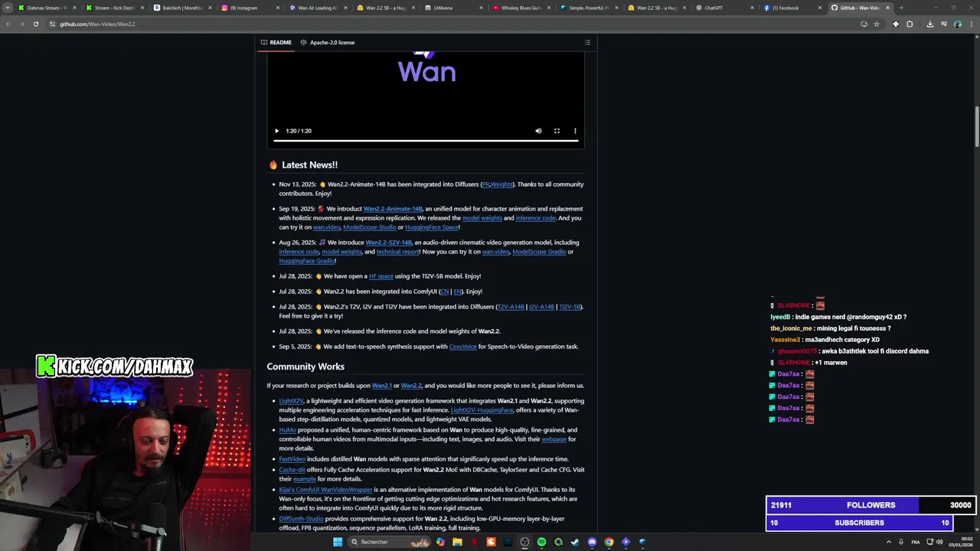
Task: Play the Wan video
Action: [277, 131]
